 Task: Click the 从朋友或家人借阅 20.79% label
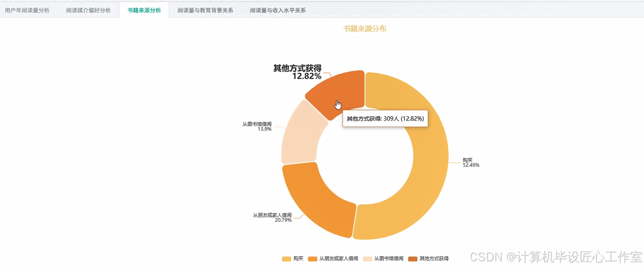tap(272, 217)
